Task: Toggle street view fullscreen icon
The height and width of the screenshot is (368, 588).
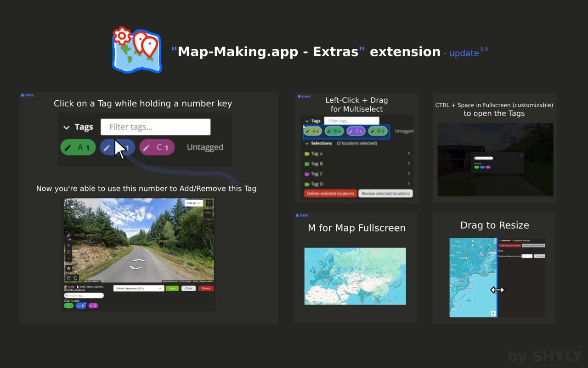Action: point(209,203)
